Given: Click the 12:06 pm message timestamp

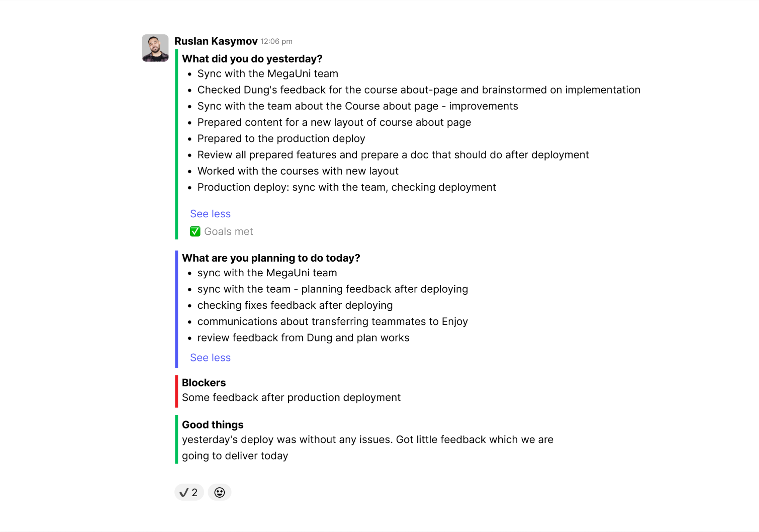Looking at the screenshot, I should (x=276, y=42).
